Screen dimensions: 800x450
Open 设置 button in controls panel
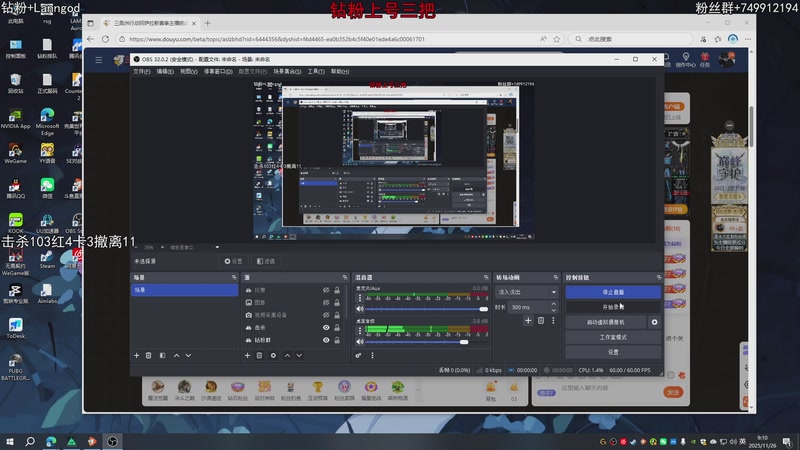(x=613, y=352)
